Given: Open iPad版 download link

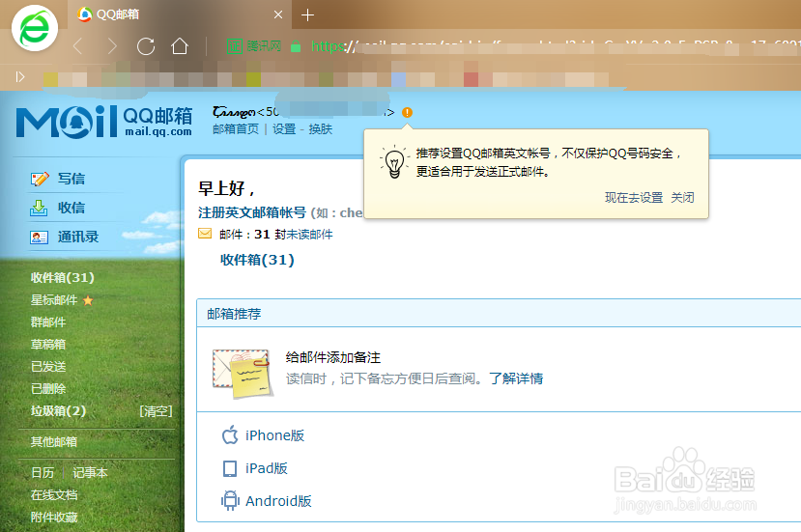Looking at the screenshot, I should (266, 468).
